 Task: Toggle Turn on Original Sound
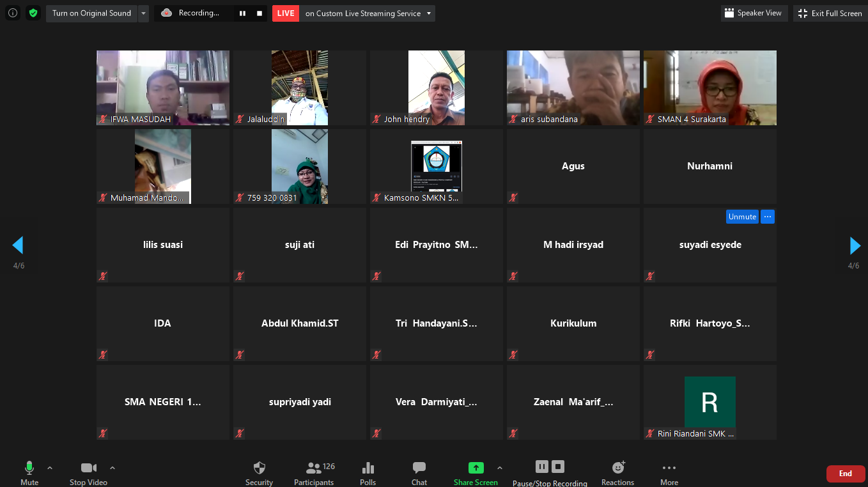pos(91,13)
